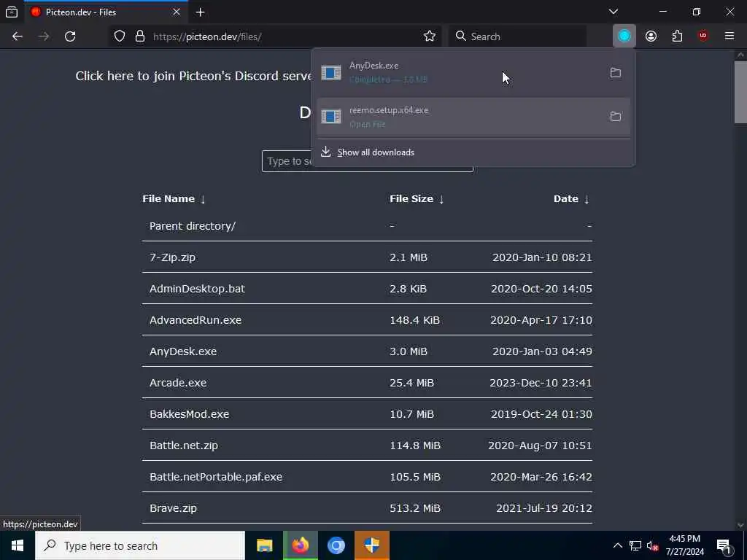Go to Parent directory/

coord(193,226)
